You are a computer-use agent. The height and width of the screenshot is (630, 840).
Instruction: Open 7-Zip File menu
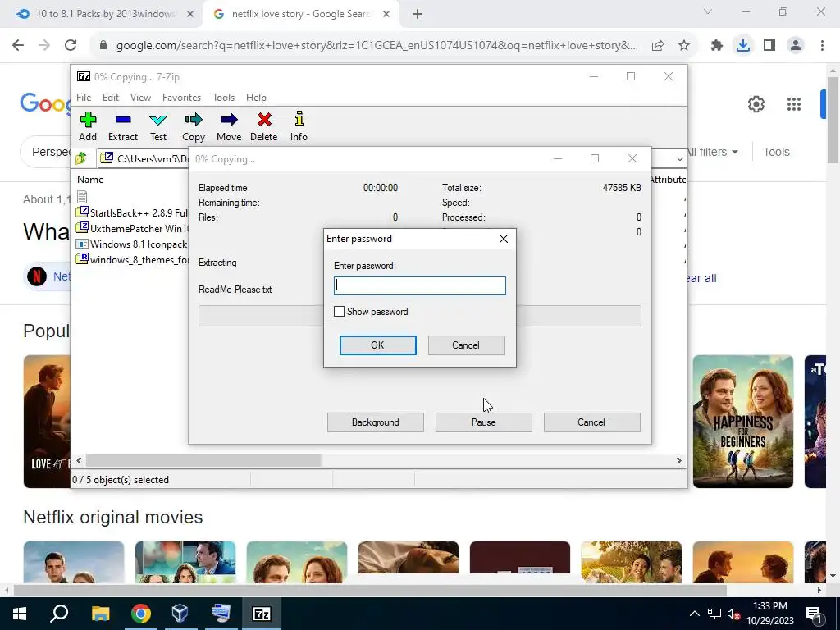[84, 98]
